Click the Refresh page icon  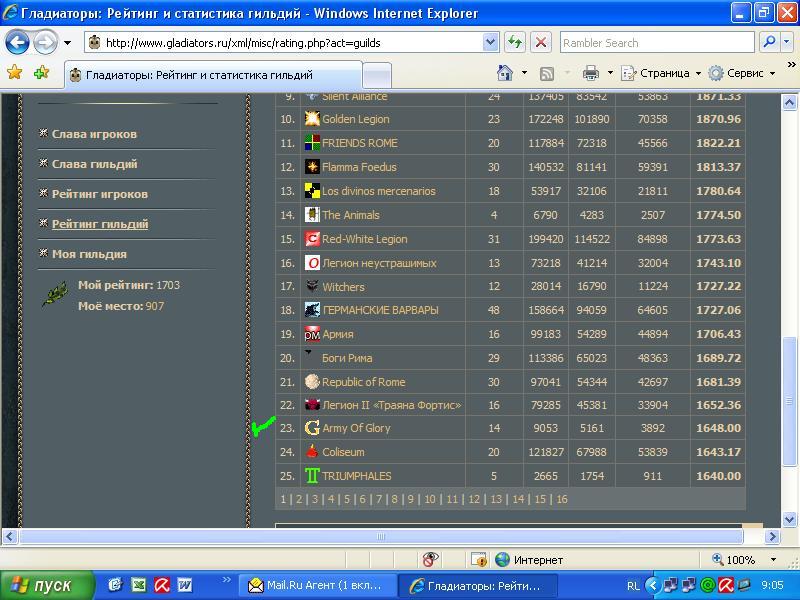point(515,42)
